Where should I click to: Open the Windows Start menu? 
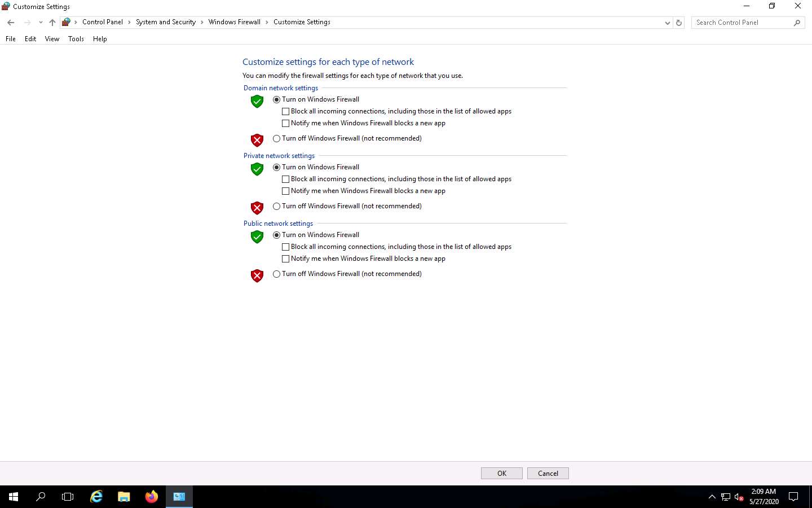tap(14, 497)
